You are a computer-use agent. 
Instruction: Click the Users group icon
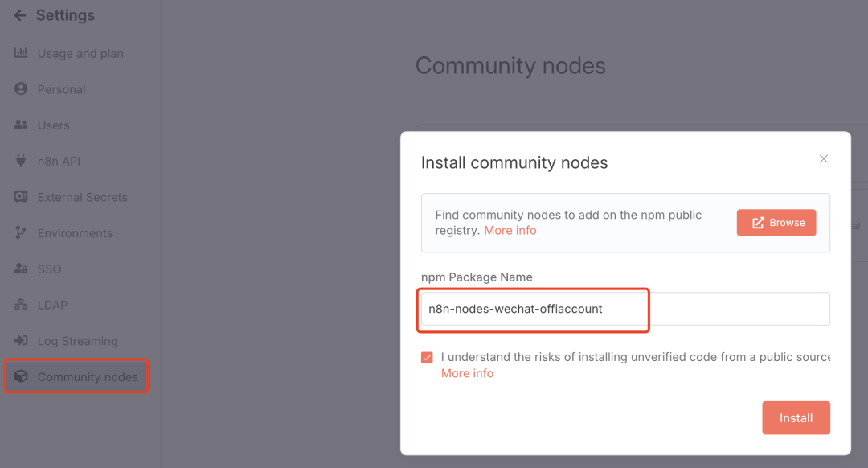pos(21,125)
